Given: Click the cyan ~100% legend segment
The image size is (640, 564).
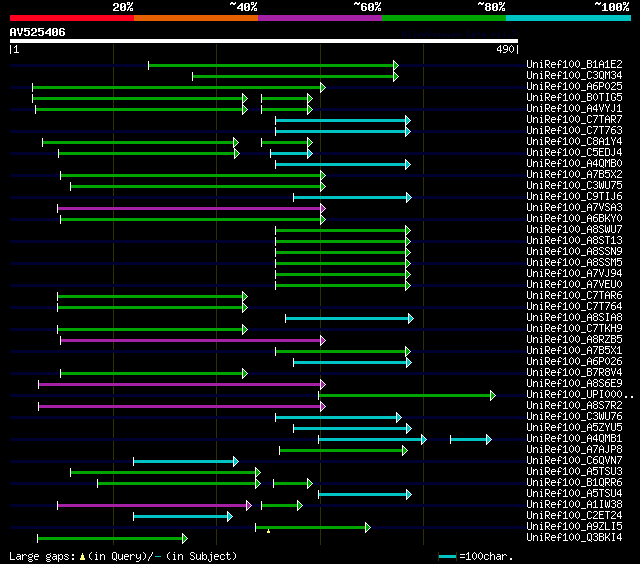Looking at the screenshot, I should [569, 18].
